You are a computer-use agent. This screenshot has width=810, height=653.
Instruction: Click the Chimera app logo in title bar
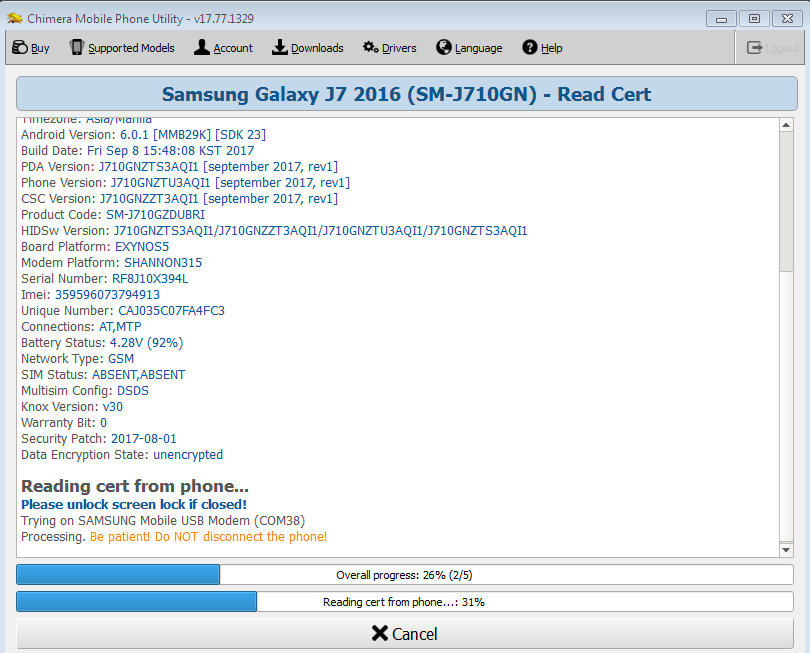[14, 19]
